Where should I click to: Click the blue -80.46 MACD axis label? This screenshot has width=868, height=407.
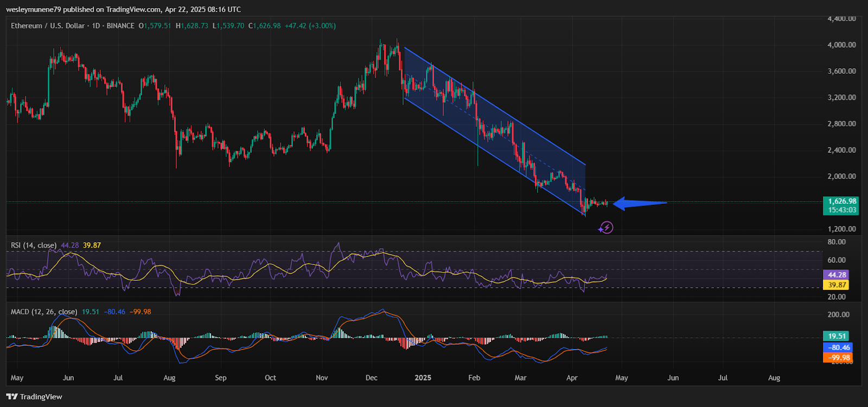(x=838, y=347)
